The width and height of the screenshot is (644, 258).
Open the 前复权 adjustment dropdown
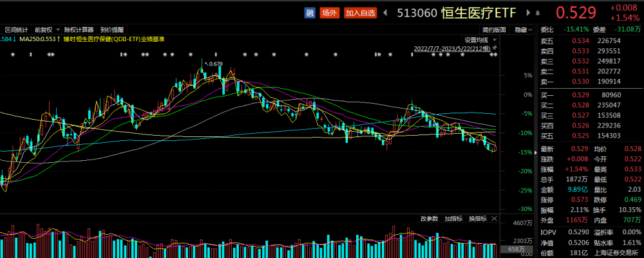(x=46, y=30)
